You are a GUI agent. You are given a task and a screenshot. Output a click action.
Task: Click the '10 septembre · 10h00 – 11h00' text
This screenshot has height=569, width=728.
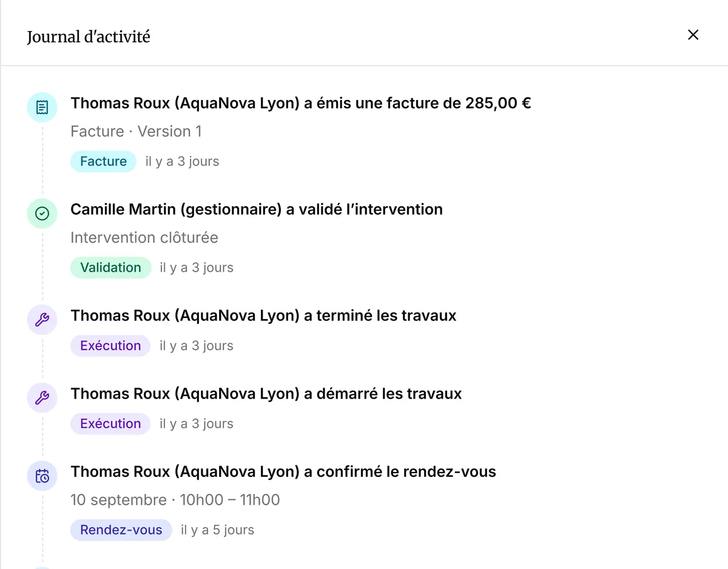[x=175, y=500]
